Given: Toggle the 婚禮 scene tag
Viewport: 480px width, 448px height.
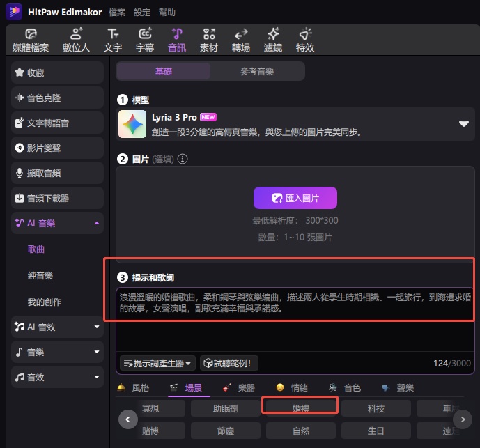Looking at the screenshot, I should click(x=301, y=408).
